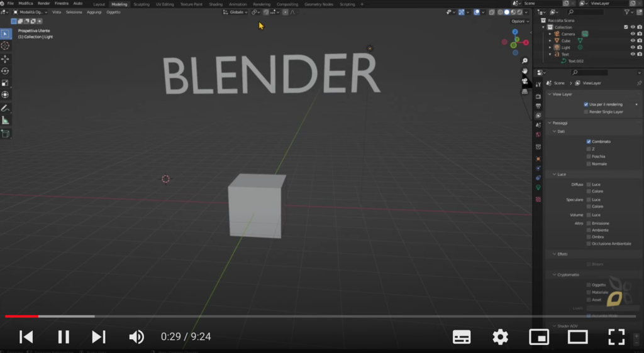Pause the video playback
Screen dimensions: 644x353
[x=64, y=337]
